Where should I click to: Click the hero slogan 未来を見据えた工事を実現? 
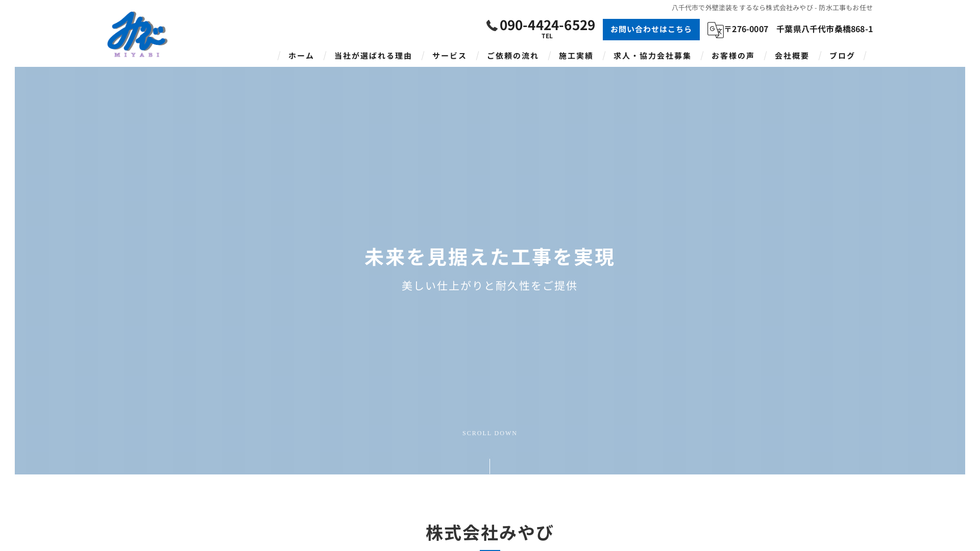[489, 258]
